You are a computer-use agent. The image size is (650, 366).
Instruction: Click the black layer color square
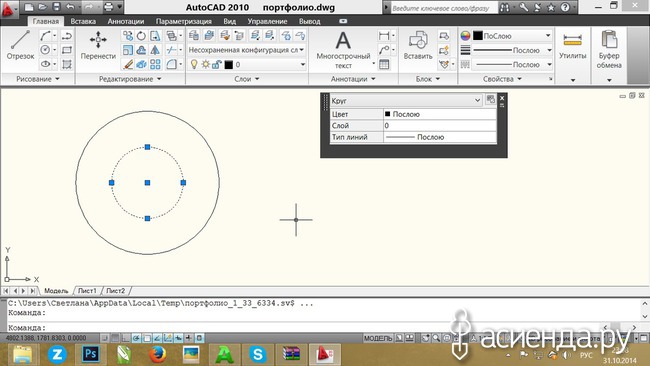point(229,65)
